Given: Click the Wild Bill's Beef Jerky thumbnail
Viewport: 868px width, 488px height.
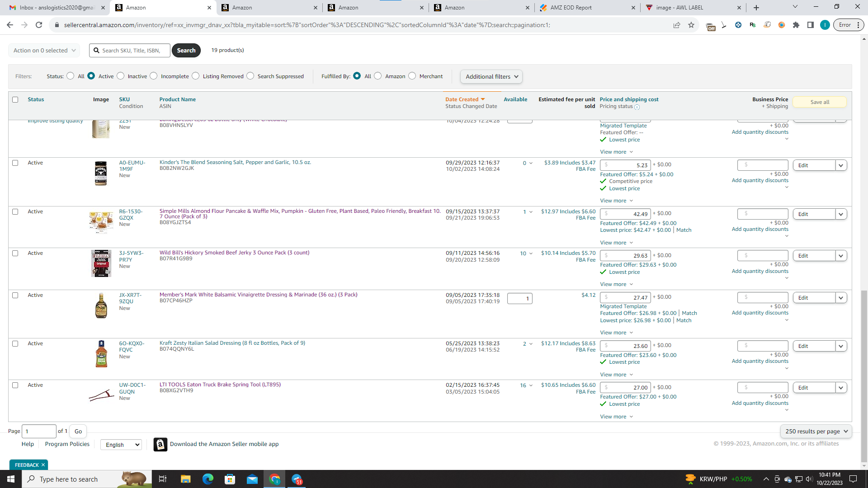Looking at the screenshot, I should tap(101, 263).
